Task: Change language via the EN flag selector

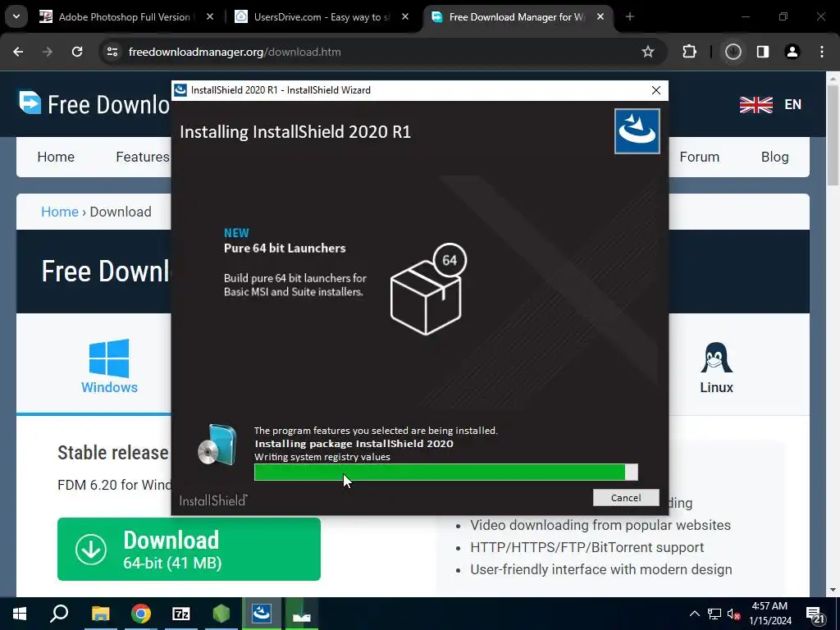Action: pos(770,104)
